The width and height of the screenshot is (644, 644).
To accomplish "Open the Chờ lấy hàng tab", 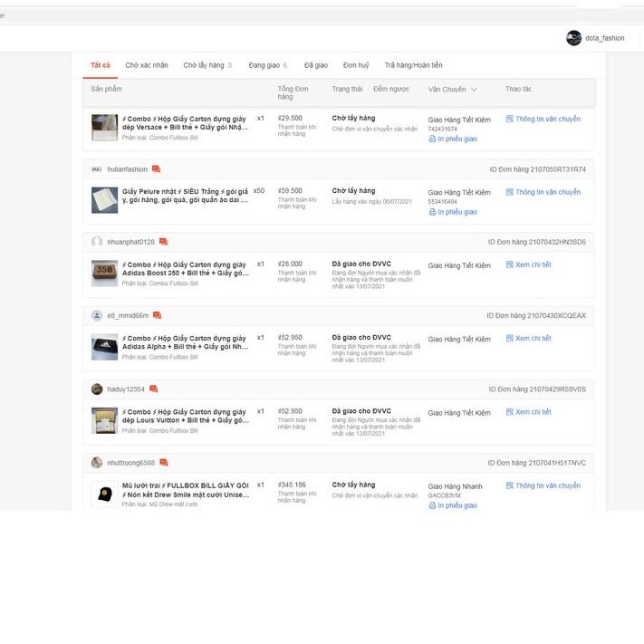I will [x=207, y=65].
